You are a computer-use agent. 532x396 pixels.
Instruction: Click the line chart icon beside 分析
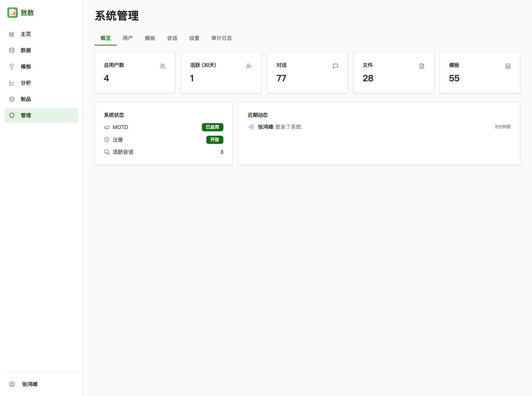click(x=12, y=83)
